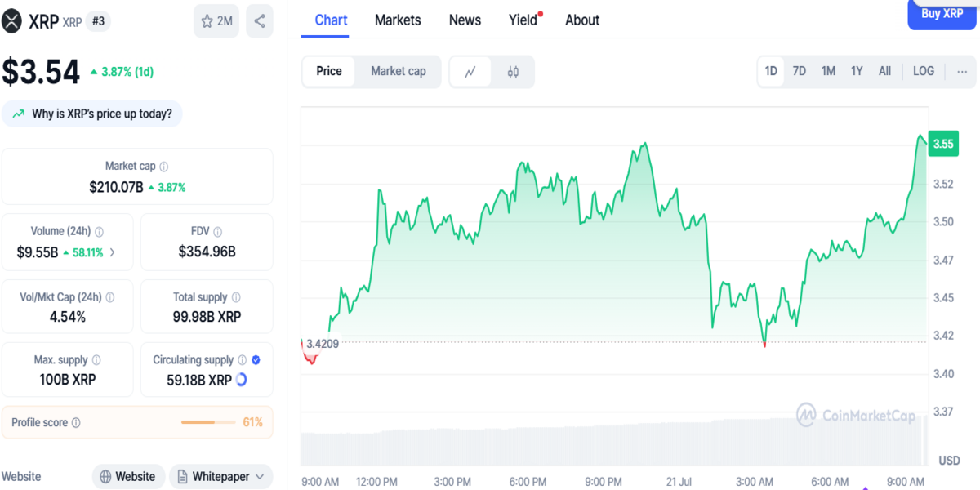Viewport: 980px width, 490px height.
Task: Click the $3.54 price value
Action: coord(41,72)
